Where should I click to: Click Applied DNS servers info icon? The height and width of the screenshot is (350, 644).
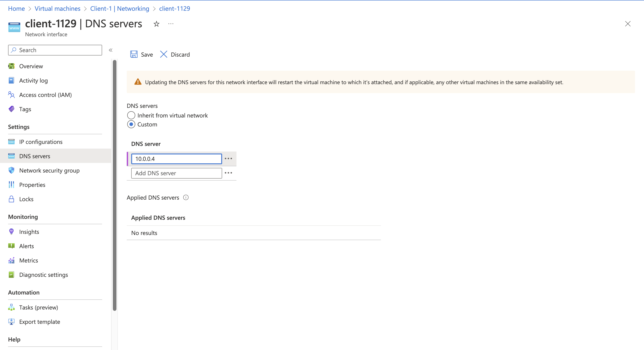pos(186,198)
